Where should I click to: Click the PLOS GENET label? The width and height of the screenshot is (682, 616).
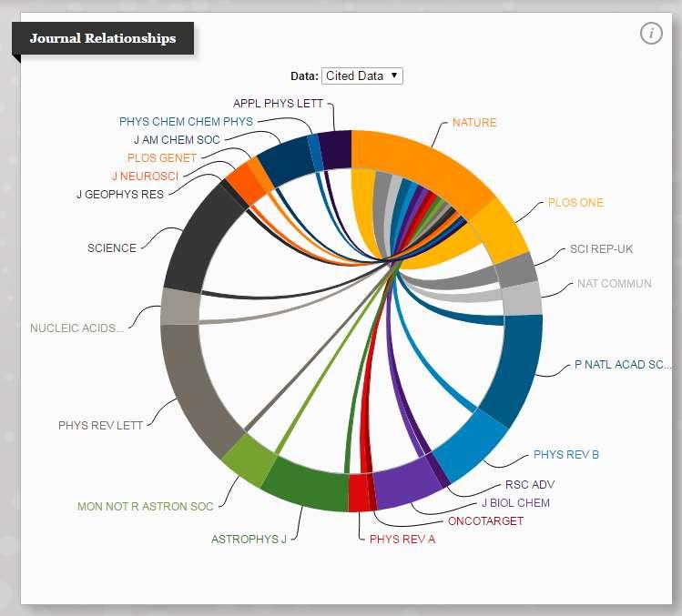(162, 157)
